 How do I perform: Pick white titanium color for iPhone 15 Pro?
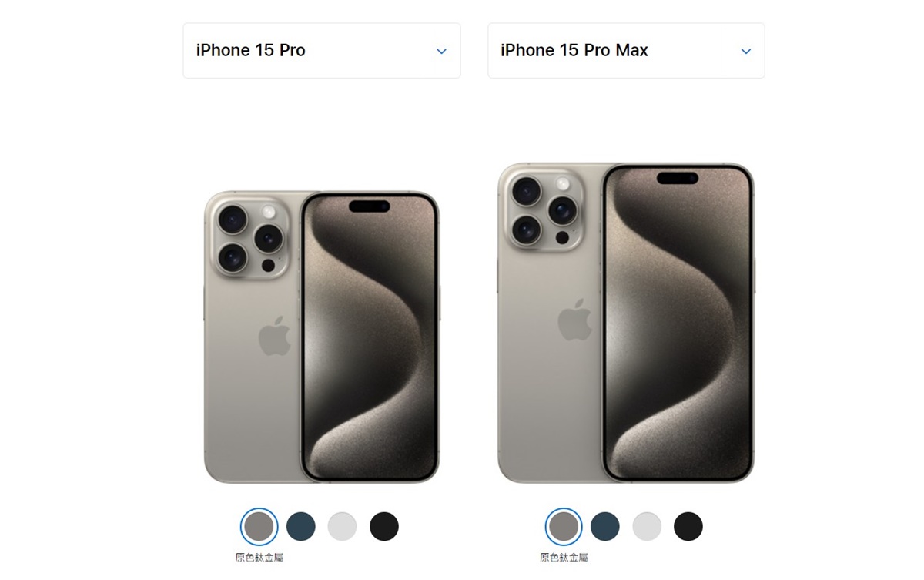(342, 527)
